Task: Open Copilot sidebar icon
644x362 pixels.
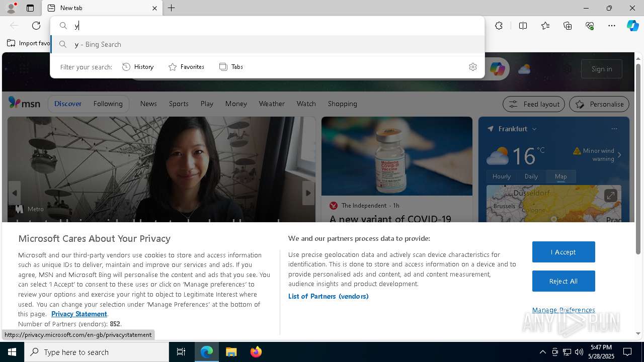Action: pos(632,26)
